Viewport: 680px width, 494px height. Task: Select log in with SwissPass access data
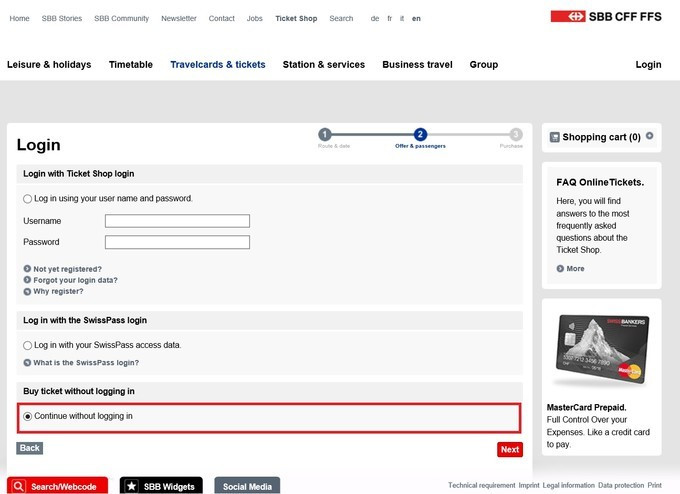pos(28,346)
